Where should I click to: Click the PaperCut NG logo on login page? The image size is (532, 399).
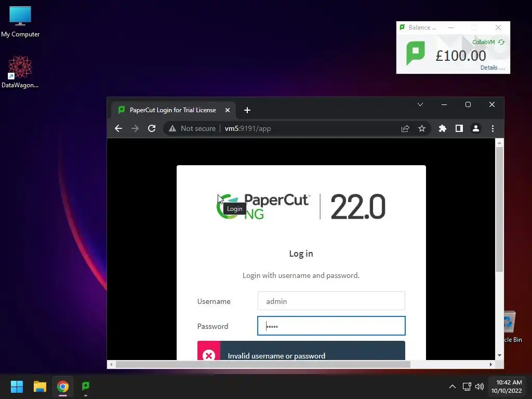coord(263,206)
